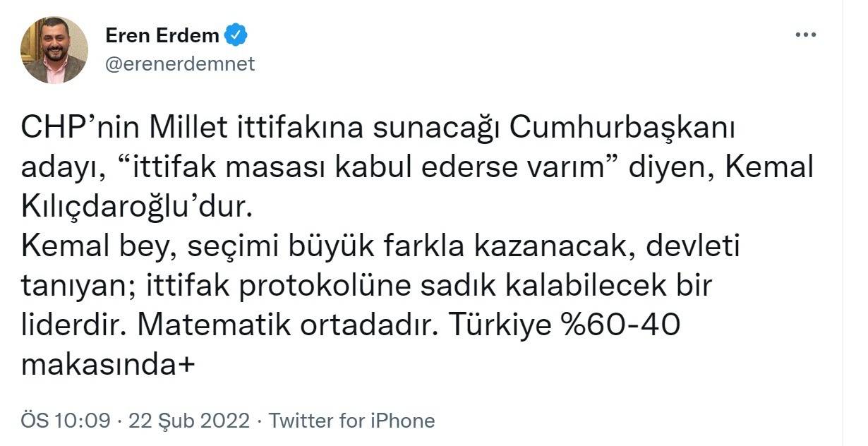Open the @erenerdemnet handle link
This screenshot has width=868, height=446.
click(179, 64)
